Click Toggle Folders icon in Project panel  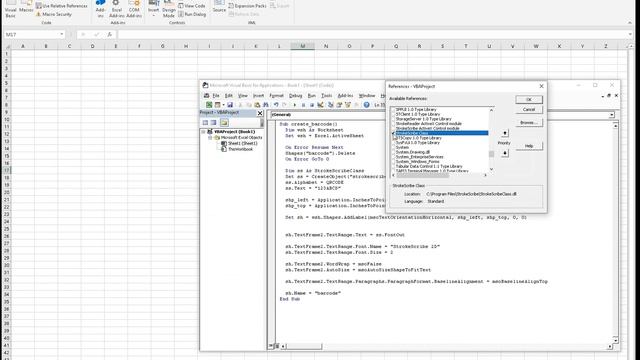(x=224, y=122)
